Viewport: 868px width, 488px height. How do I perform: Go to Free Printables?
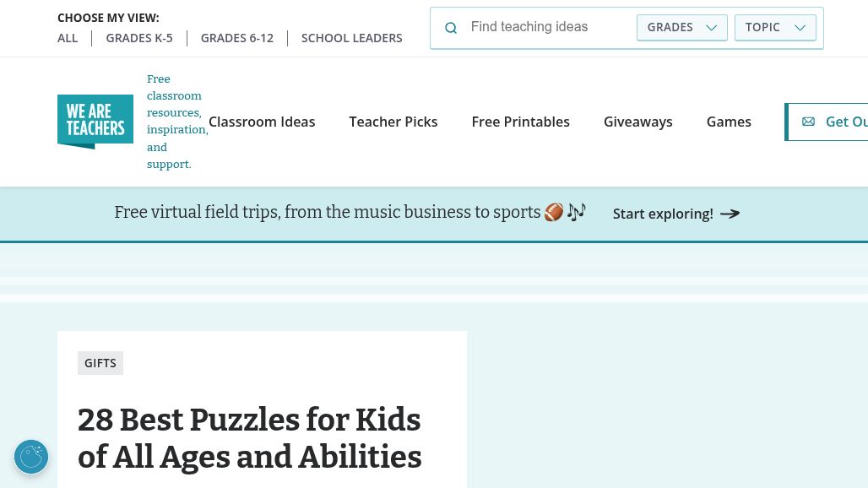(521, 122)
